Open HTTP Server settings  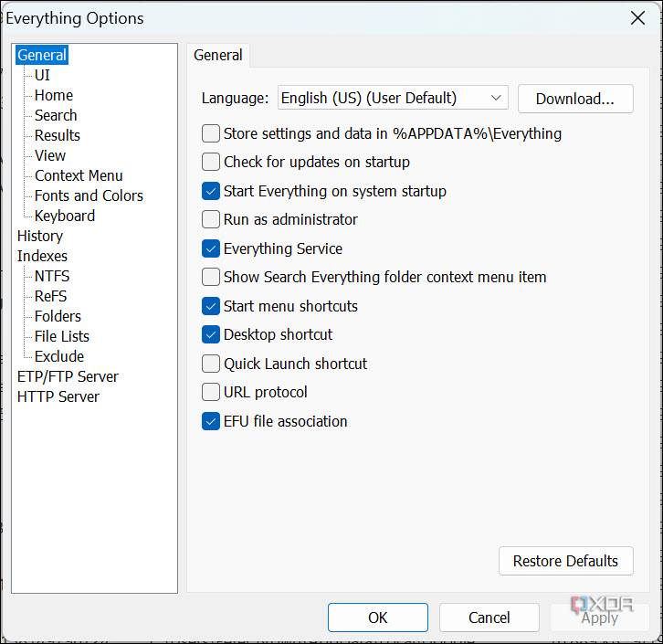click(x=58, y=396)
